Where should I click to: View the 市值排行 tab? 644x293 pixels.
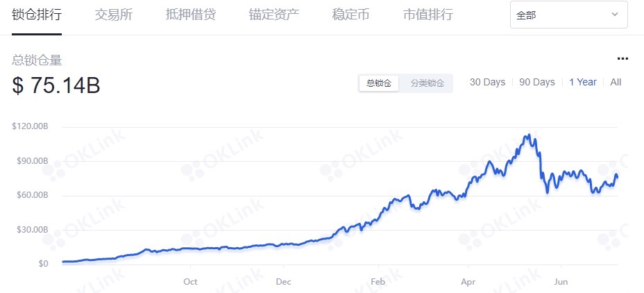[x=427, y=15]
